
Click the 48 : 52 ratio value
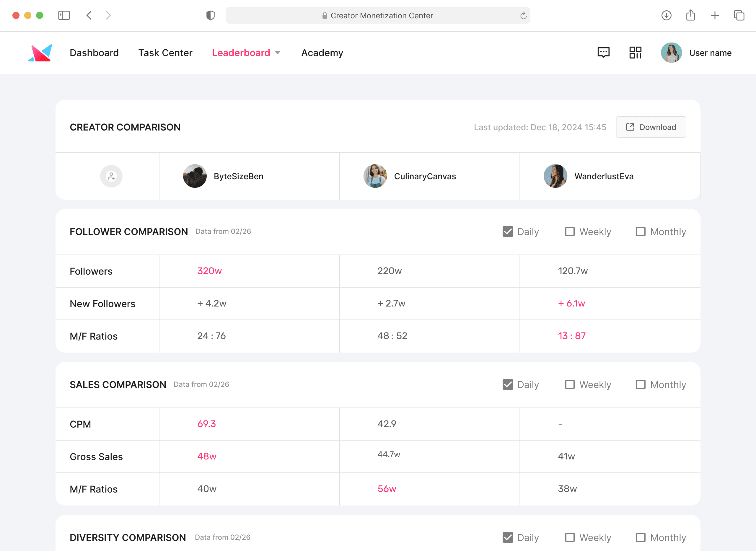click(392, 335)
